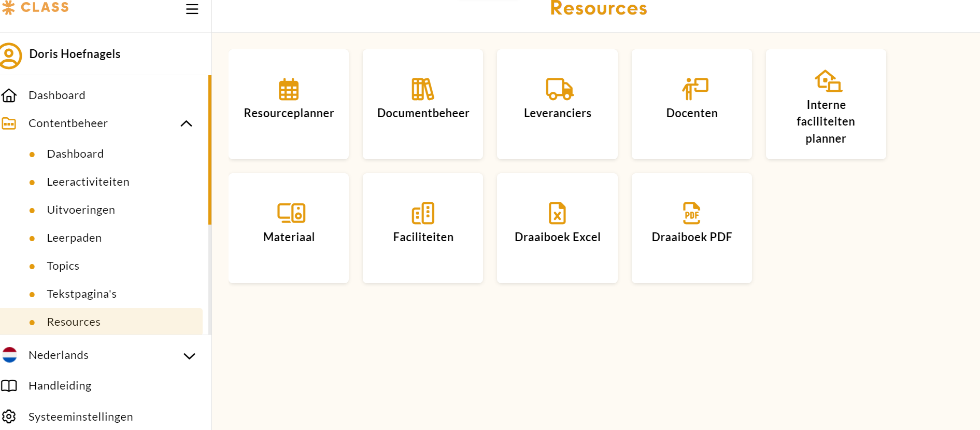
Task: Click the Leveranciers truck icon
Action: (x=559, y=89)
